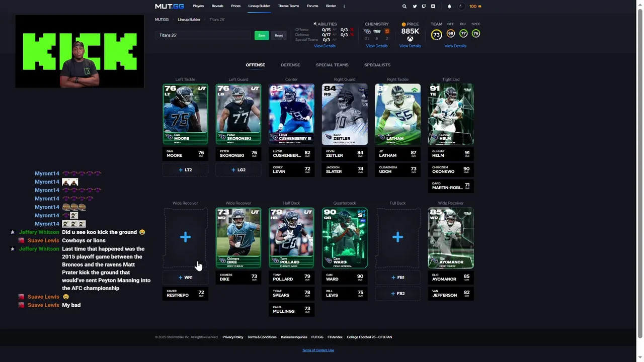Click the green Save button

(262, 35)
